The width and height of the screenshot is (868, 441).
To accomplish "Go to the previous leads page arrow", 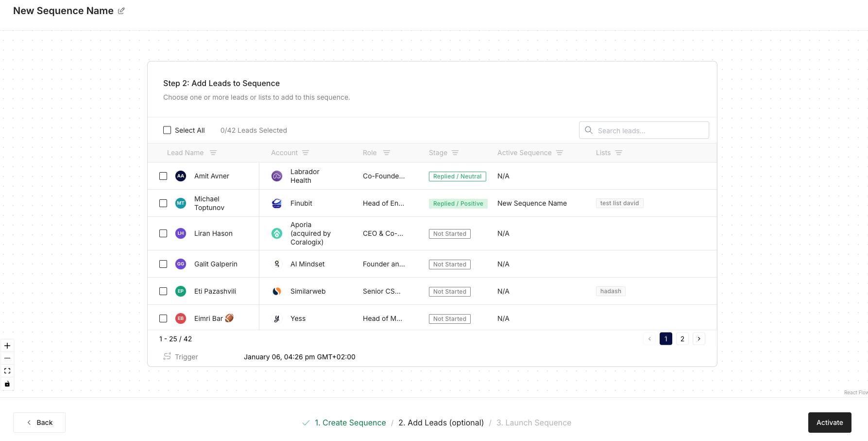I will [x=649, y=339].
